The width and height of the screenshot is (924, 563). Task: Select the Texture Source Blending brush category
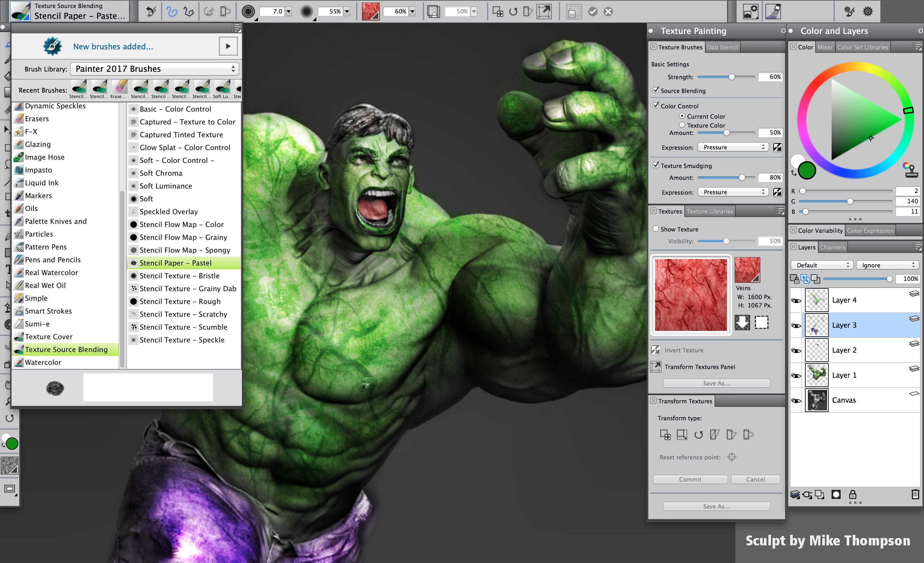click(66, 349)
